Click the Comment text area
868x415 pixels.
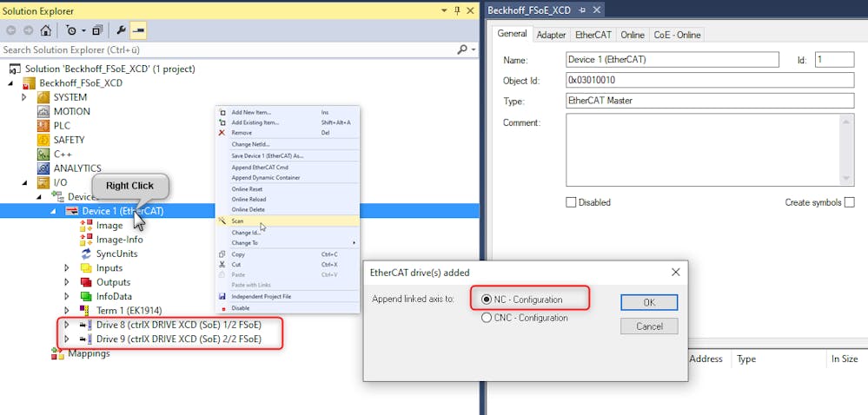click(x=710, y=150)
